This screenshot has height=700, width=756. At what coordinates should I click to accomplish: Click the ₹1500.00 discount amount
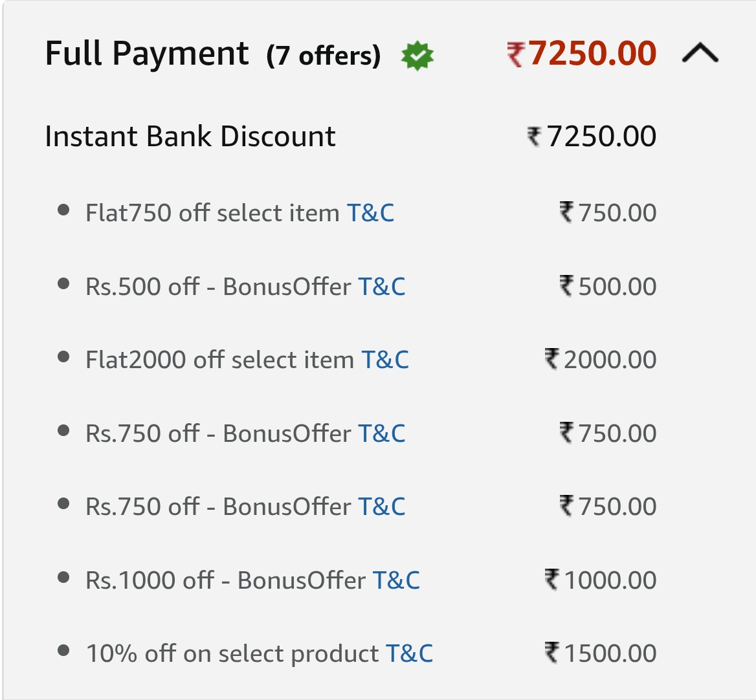[x=601, y=653]
